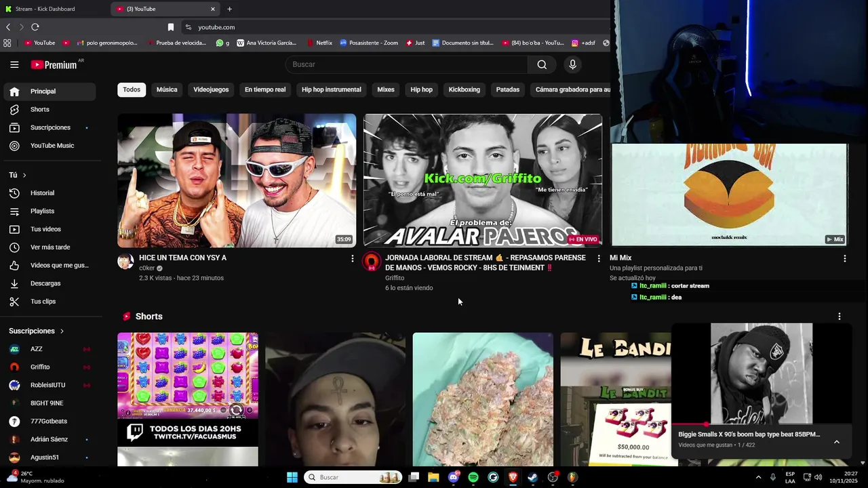Viewport: 868px width, 488px height.
Task: Select the En tiempo real chip
Action: [265, 89]
